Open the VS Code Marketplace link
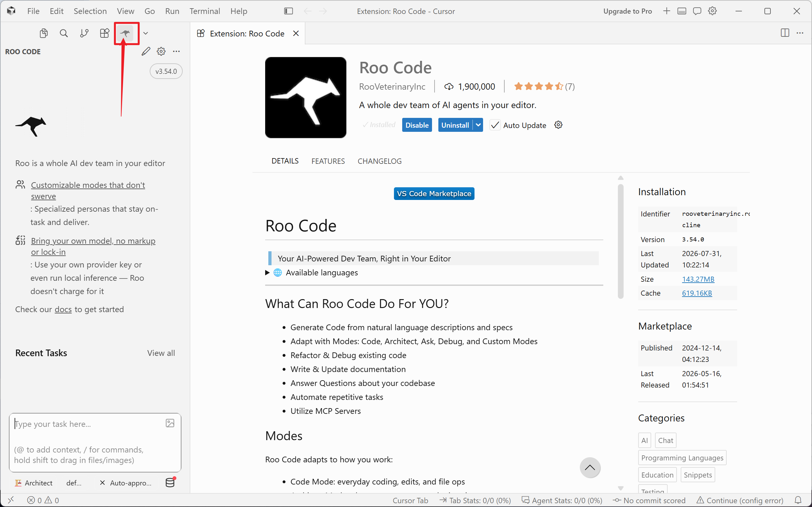Screen dimensions: 812x507 434,194
